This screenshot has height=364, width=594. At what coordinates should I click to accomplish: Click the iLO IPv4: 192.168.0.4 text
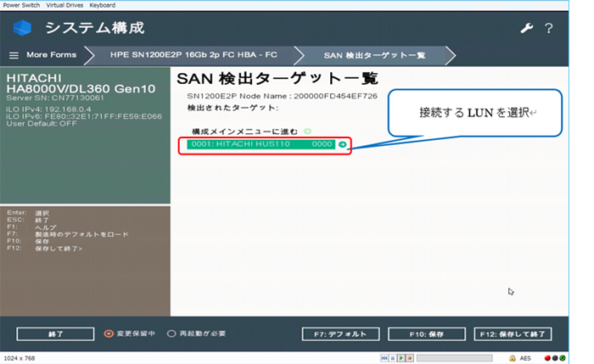pyautogui.click(x=48, y=109)
